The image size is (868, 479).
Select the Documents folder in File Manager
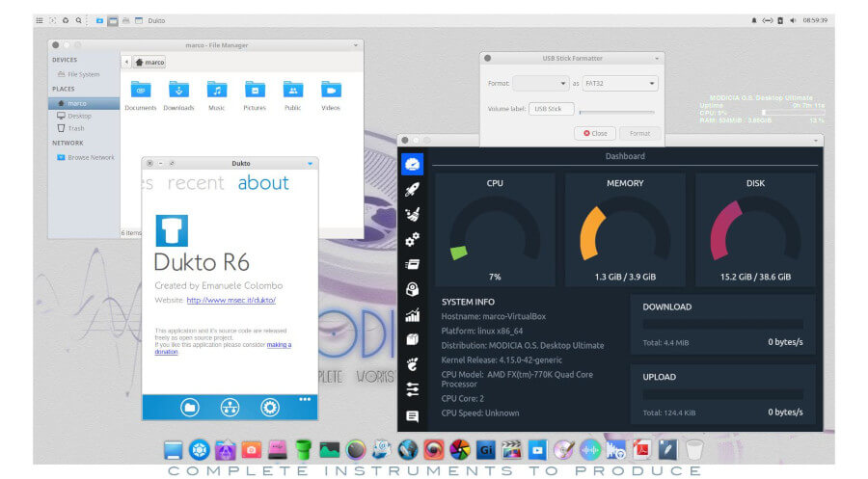141,95
